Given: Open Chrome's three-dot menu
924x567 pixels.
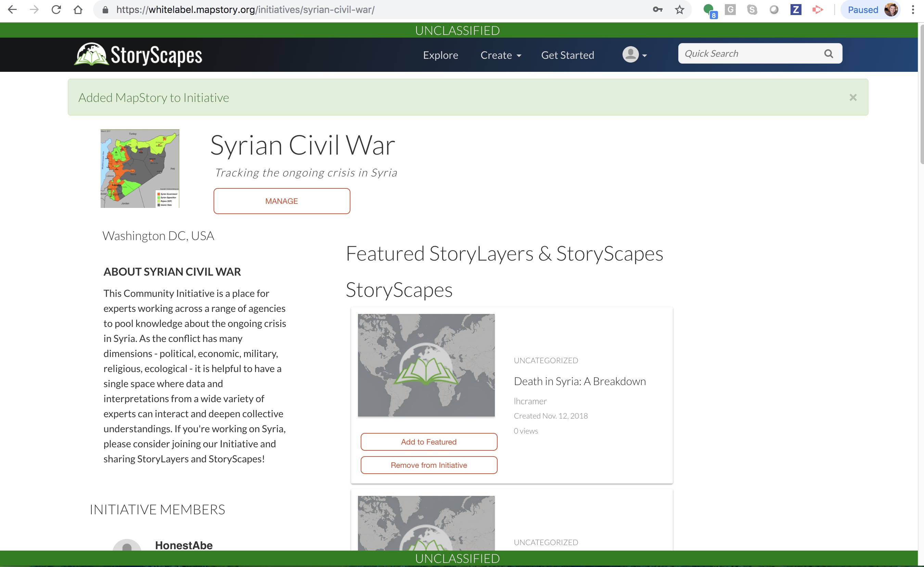Looking at the screenshot, I should click(x=913, y=10).
